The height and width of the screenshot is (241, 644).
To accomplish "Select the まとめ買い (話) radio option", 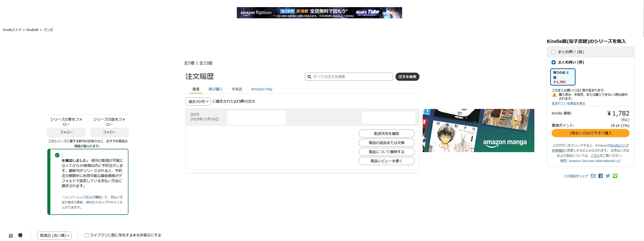I will [553, 52].
